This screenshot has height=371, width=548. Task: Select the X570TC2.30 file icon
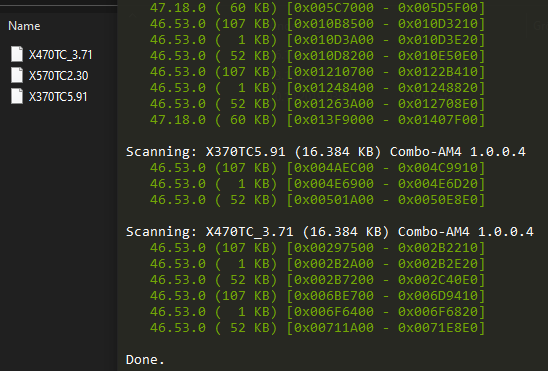(17, 75)
